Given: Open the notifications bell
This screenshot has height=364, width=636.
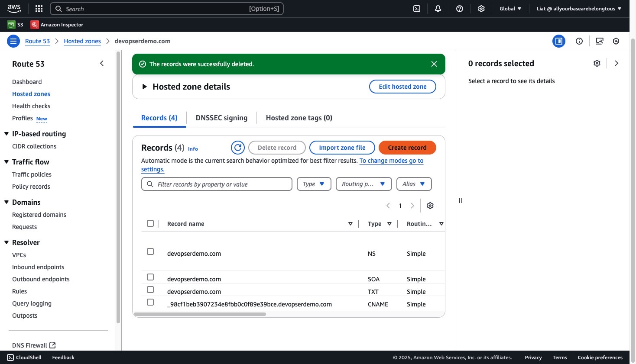Looking at the screenshot, I should point(438,9).
